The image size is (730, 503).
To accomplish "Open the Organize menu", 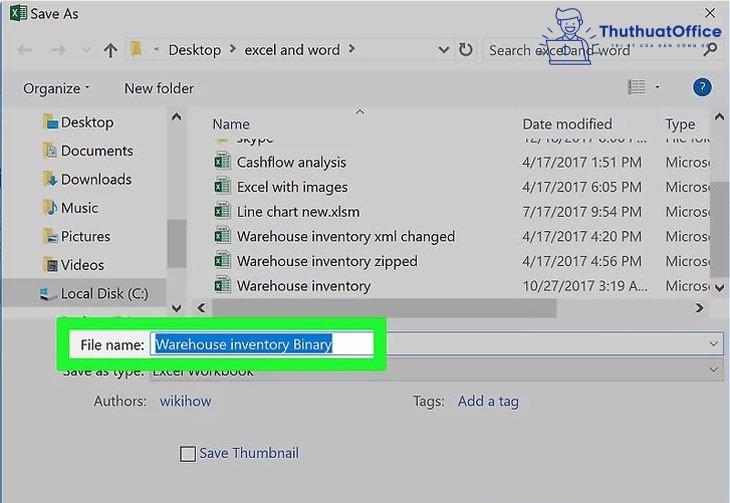I will click(x=56, y=88).
